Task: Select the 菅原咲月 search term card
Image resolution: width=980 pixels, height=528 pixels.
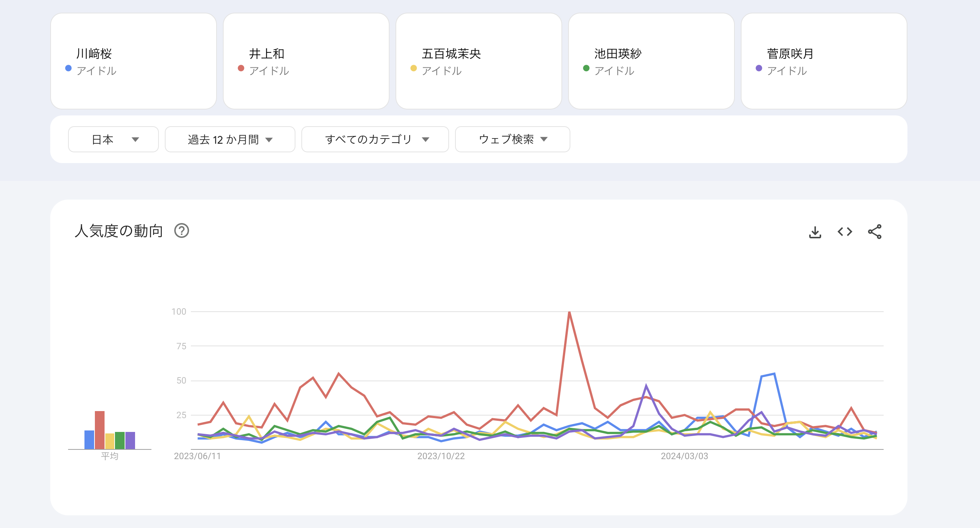Action: (x=824, y=61)
